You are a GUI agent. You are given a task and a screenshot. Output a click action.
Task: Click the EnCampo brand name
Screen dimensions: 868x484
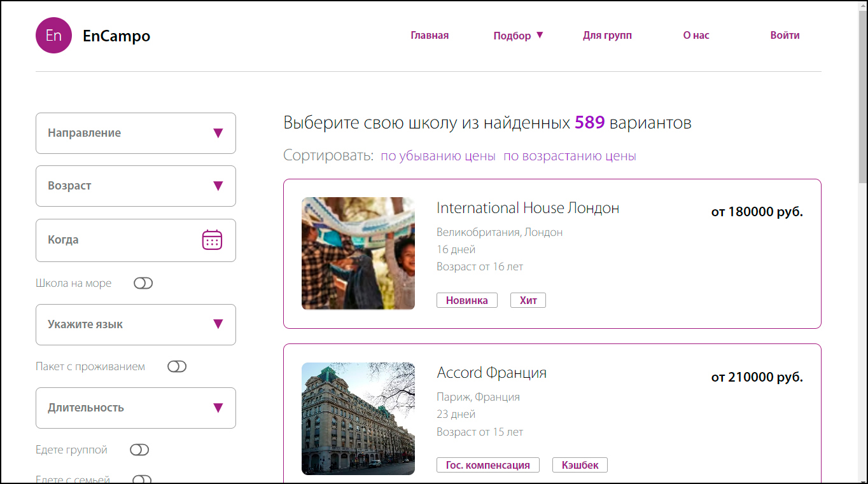click(x=116, y=36)
